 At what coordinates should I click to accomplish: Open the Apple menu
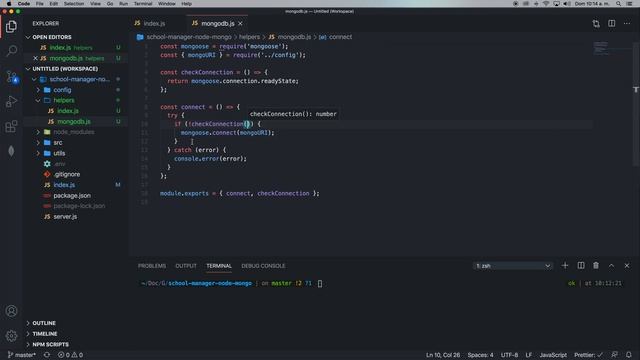click(9, 4)
